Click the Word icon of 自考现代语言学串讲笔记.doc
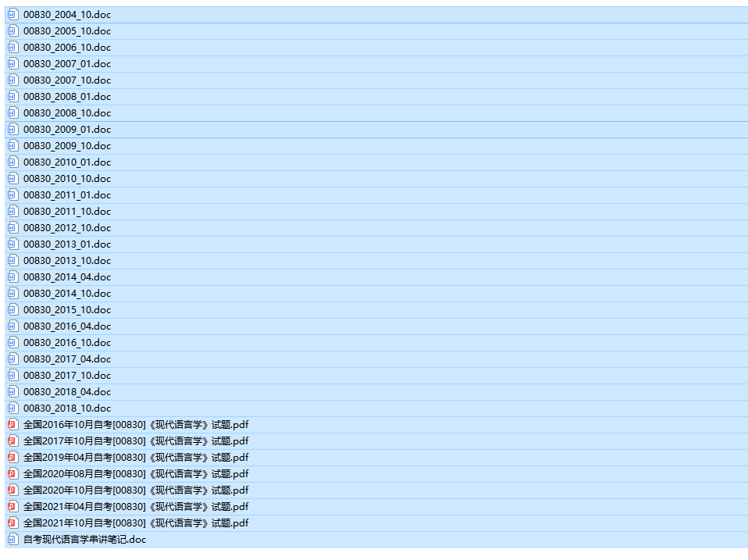748x560 pixels. (12, 540)
